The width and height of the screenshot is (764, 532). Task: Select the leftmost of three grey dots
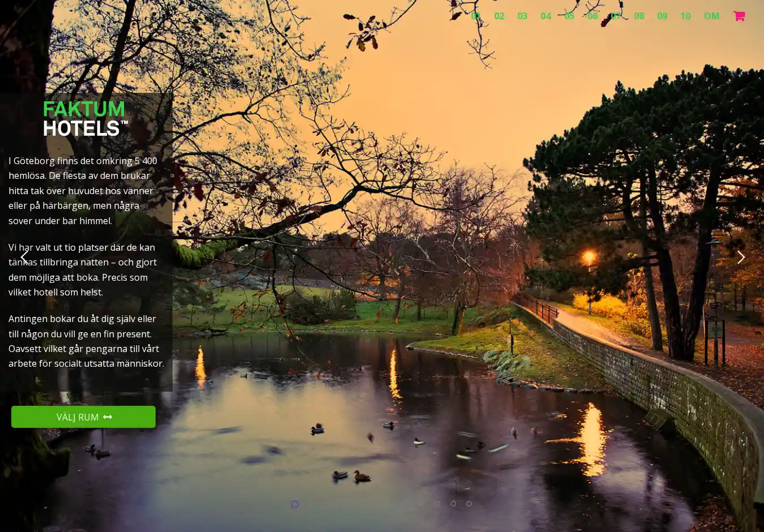click(437, 504)
